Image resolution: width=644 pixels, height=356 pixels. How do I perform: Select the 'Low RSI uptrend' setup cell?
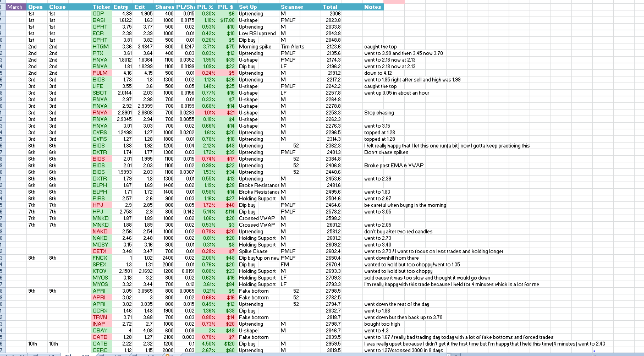pyautogui.click(x=258, y=34)
